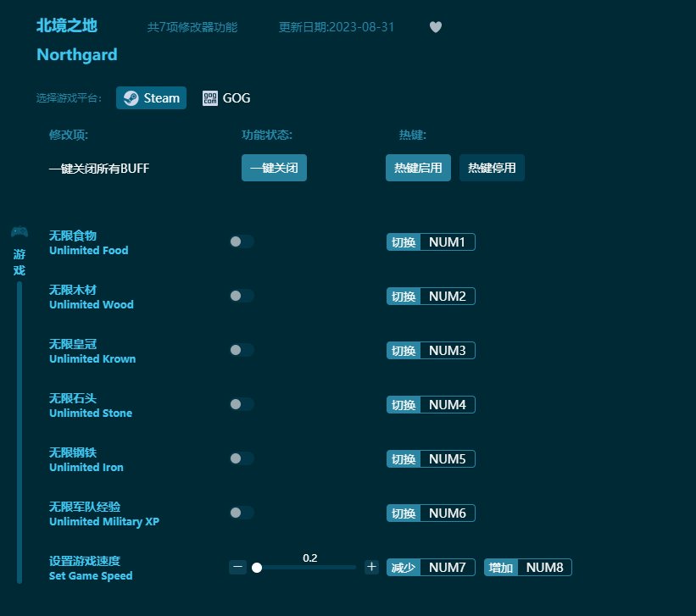696x616 pixels.
Task: Activate the Unlimited Iron switch
Action: click(x=241, y=458)
